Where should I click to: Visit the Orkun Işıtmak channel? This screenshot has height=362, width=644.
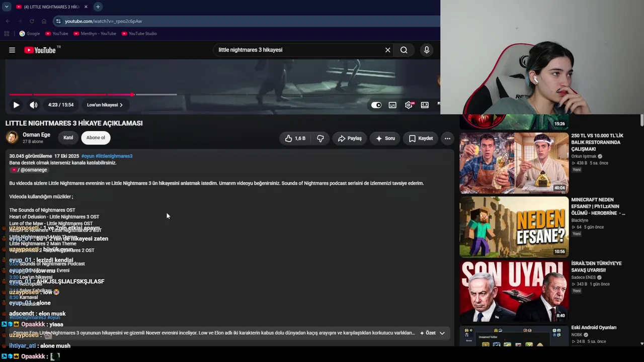point(584,156)
